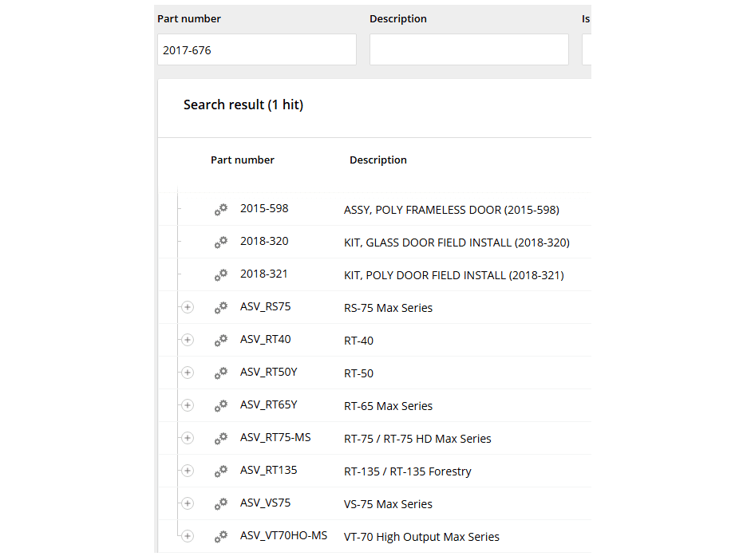Viewport: 747px width, 560px height.
Task: Open KIT, GLASS DOOR FIELD INSTALL entry
Action: click(457, 243)
